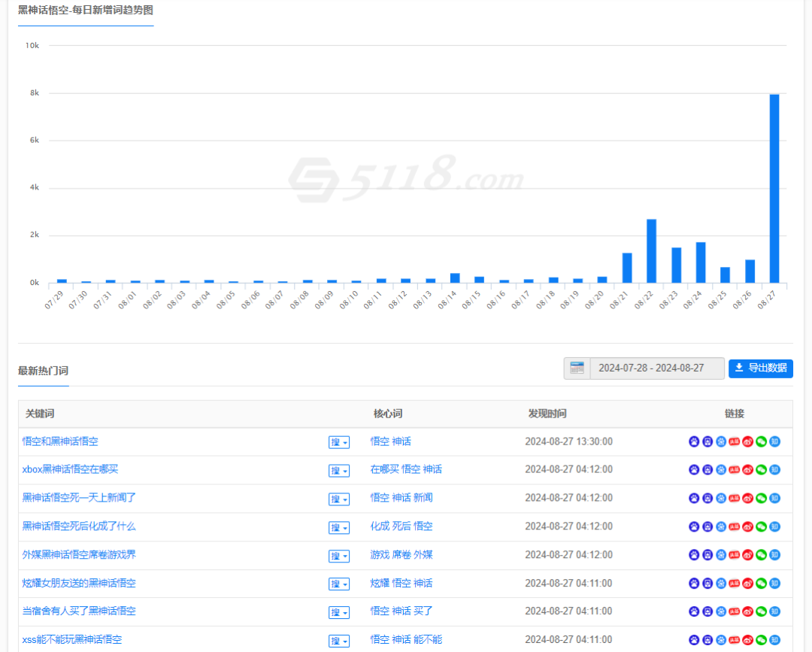This screenshot has width=812, height=652.
Task: Open Baidu mobile icon for 外媒黑神话悟空席卷游戏界
Action: 707,555
